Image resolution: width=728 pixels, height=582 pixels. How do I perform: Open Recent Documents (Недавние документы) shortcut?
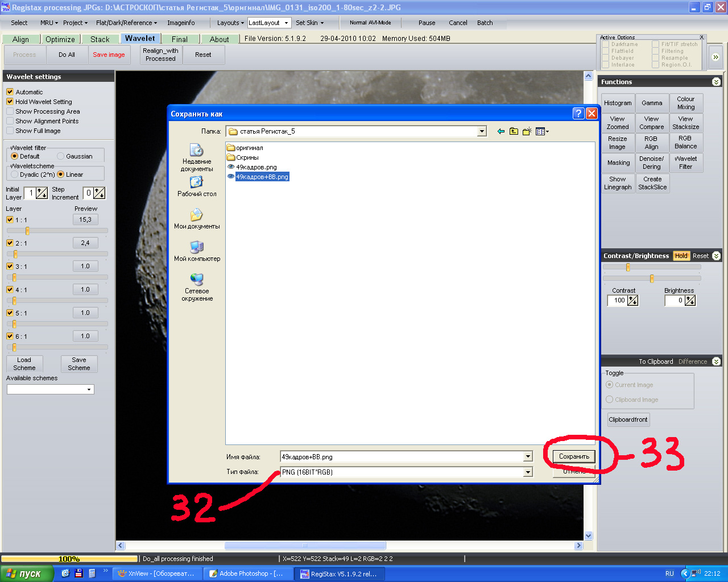197,157
